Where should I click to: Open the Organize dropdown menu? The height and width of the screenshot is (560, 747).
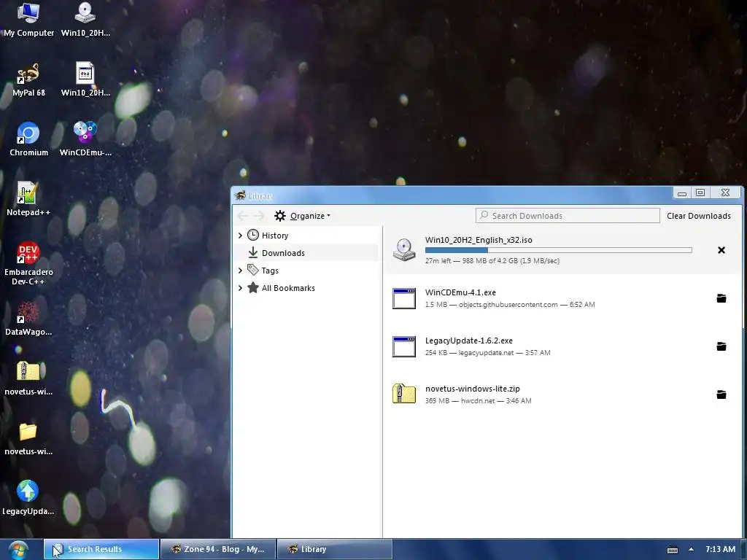click(x=310, y=216)
